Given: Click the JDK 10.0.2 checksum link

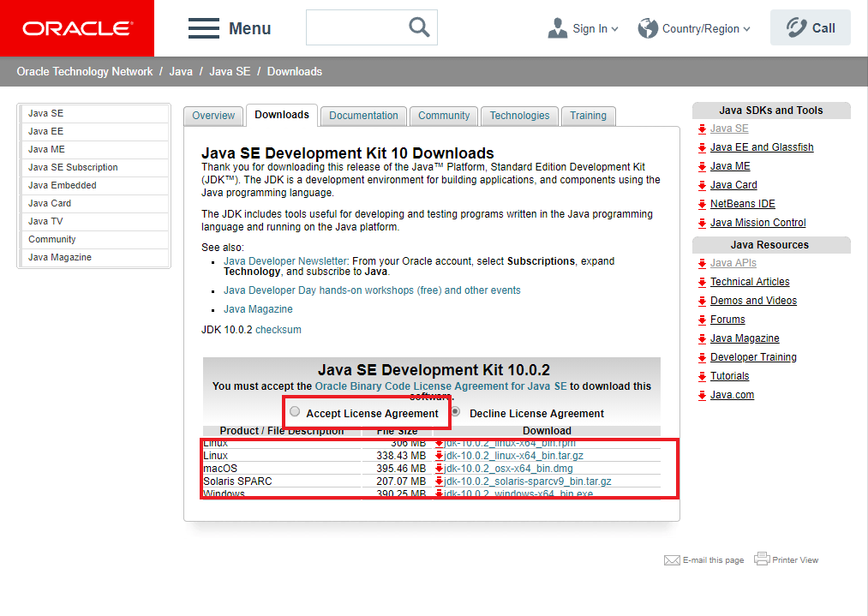Looking at the screenshot, I should pos(278,330).
